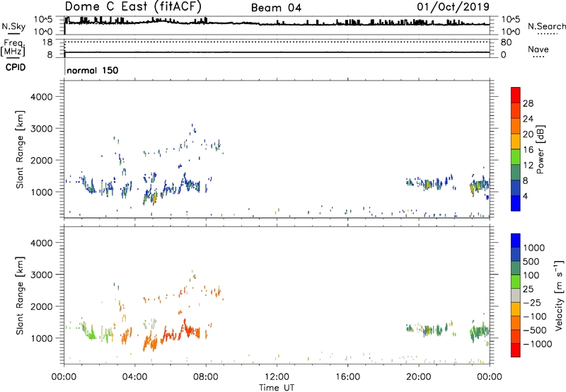Click the "25" tick on Velocity colorbar
This screenshot has height=392, width=566.
click(x=528, y=289)
